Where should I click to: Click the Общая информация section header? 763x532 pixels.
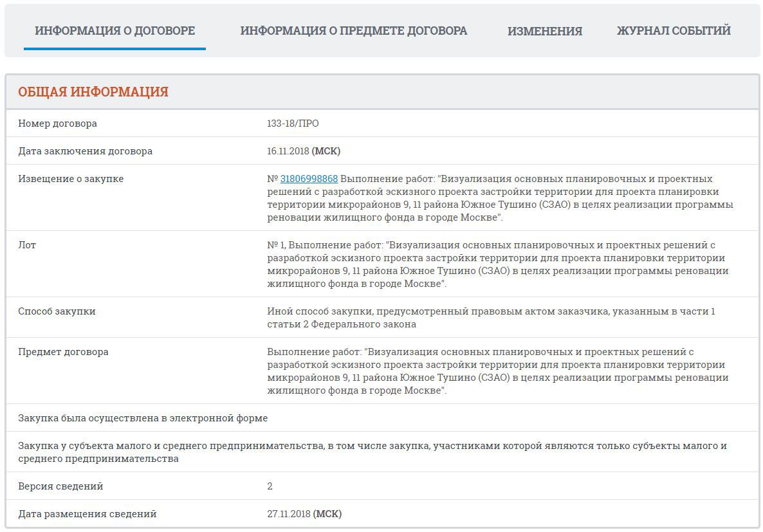[93, 92]
